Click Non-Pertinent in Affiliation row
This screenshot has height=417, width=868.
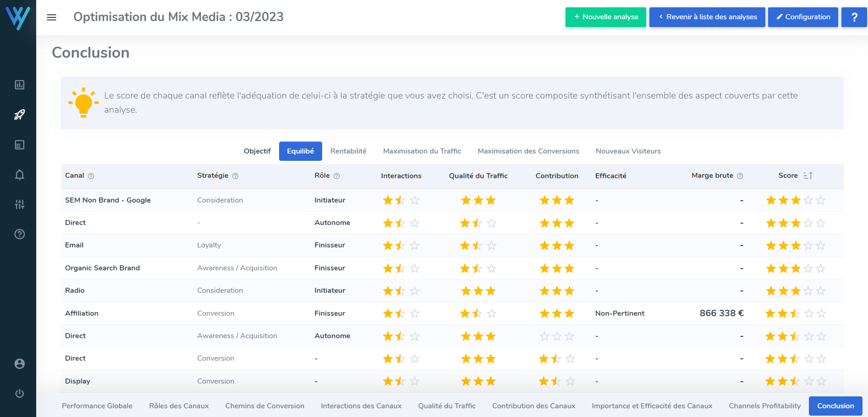click(620, 313)
